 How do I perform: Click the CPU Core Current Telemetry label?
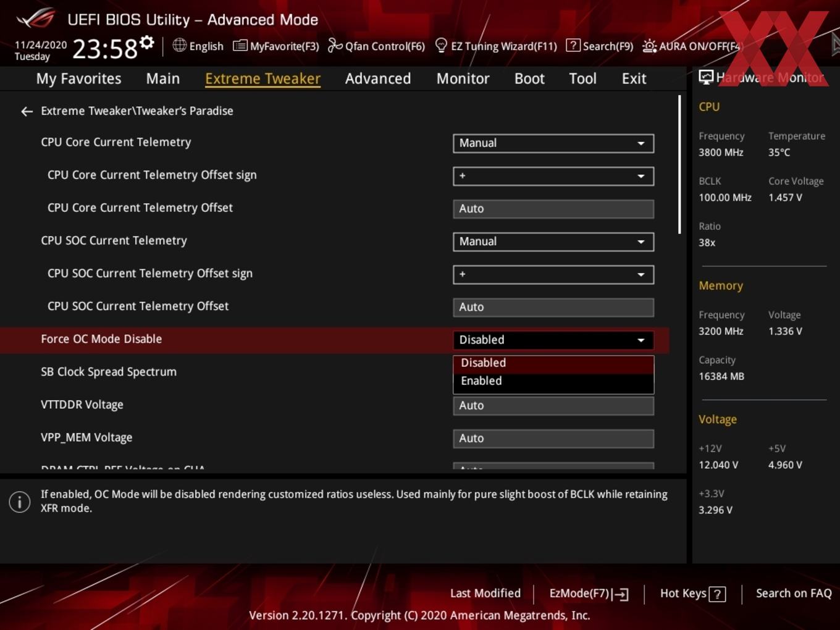pos(116,142)
